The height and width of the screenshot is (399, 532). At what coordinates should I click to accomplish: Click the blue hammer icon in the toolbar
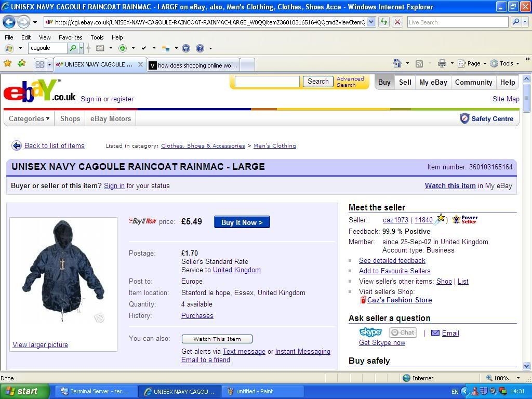point(186,48)
